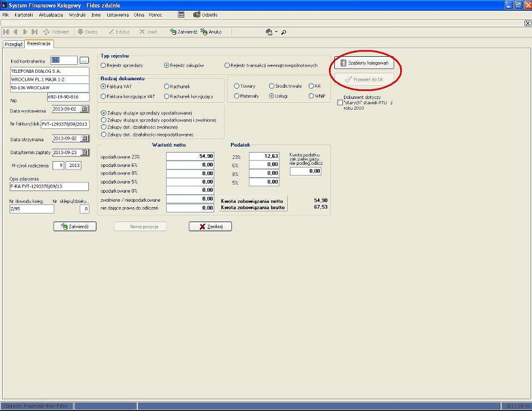Open the Okna menu

139,15
